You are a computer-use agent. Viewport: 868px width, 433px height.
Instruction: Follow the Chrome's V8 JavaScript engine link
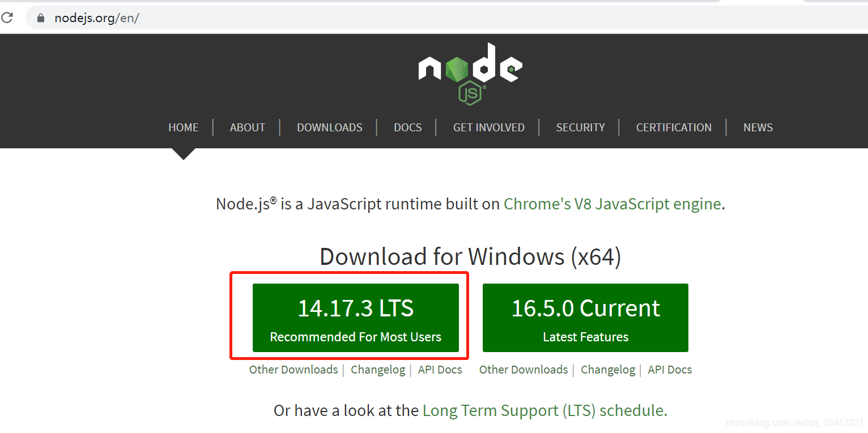click(612, 204)
